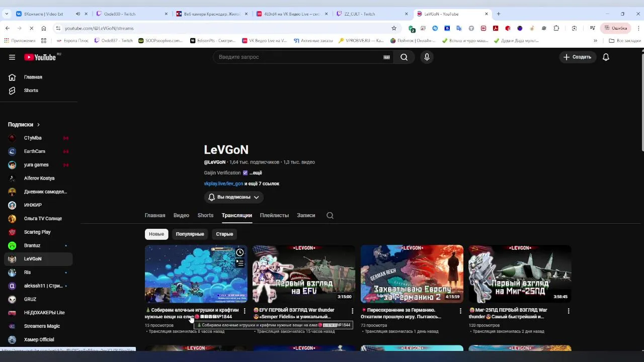Open the Первый взгляд на EFV thumbnail
The width and height of the screenshot is (644, 362).
(304, 274)
